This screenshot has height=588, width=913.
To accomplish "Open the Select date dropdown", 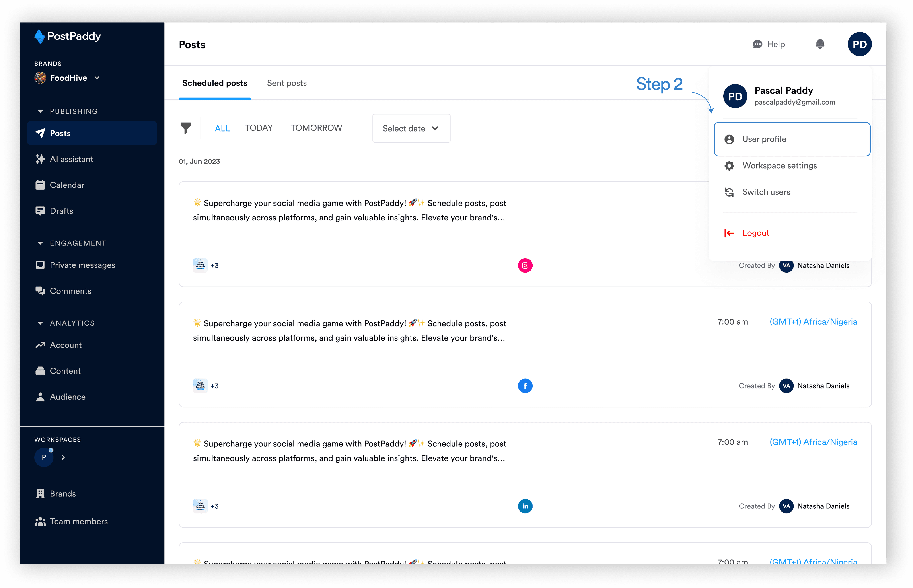I will 411,128.
